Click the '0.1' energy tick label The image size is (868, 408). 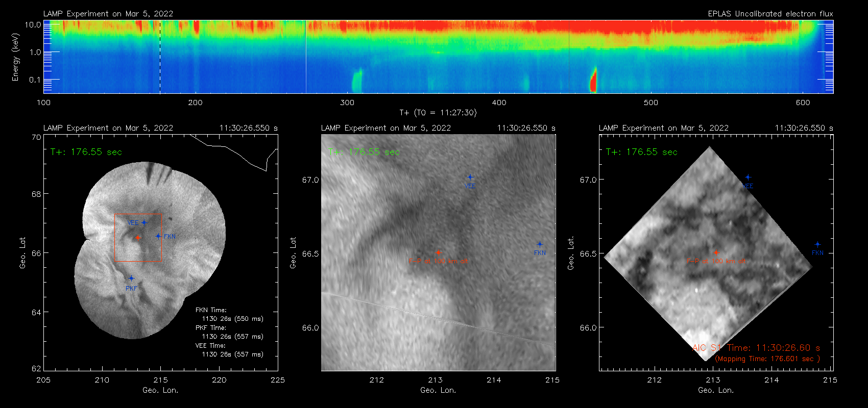point(35,80)
